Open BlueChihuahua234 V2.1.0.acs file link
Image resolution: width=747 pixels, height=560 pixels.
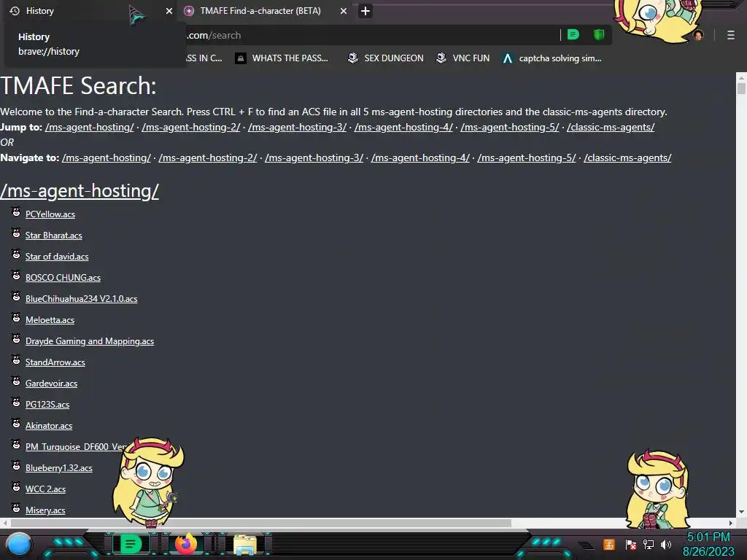82,299
